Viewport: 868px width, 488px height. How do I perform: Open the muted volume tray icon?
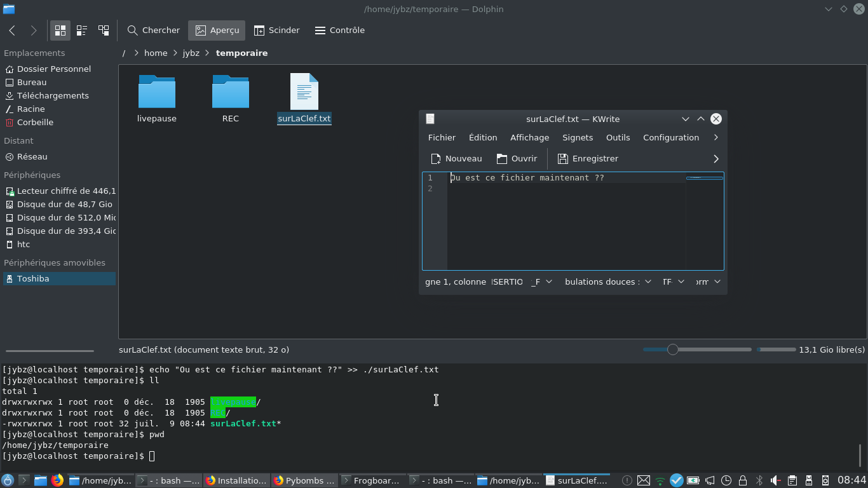coord(775,480)
